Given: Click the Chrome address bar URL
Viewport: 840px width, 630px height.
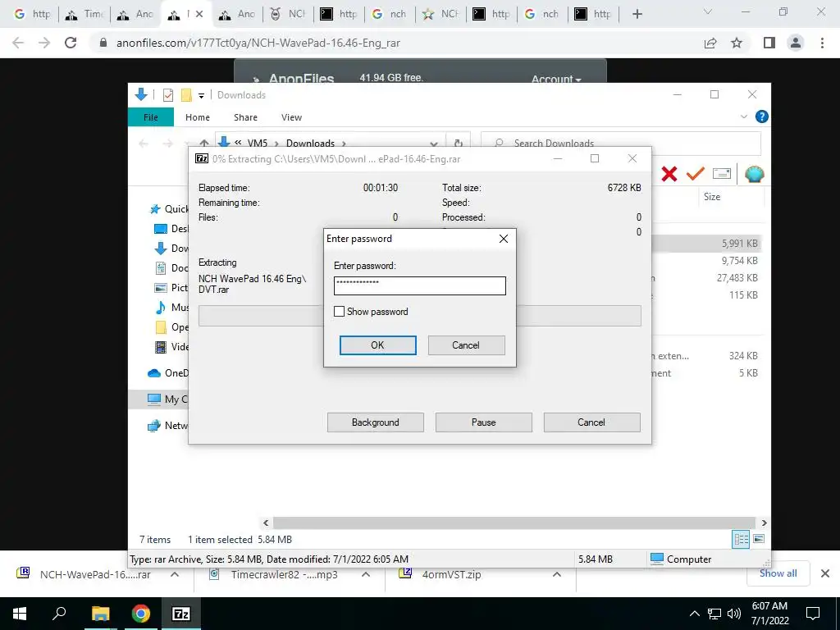Looking at the screenshot, I should [258, 43].
